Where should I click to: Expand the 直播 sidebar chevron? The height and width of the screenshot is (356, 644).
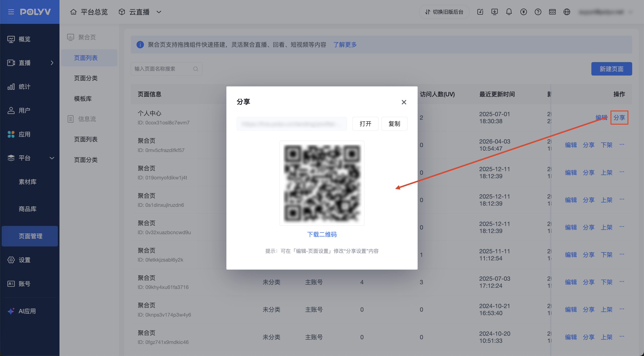(x=52, y=63)
